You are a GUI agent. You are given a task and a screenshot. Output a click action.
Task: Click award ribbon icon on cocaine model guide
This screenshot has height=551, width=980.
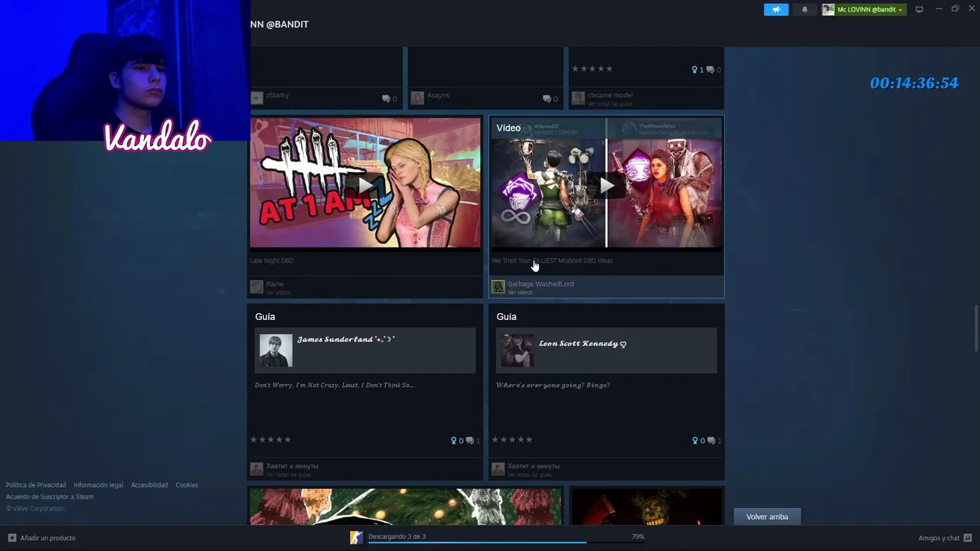click(x=694, y=70)
